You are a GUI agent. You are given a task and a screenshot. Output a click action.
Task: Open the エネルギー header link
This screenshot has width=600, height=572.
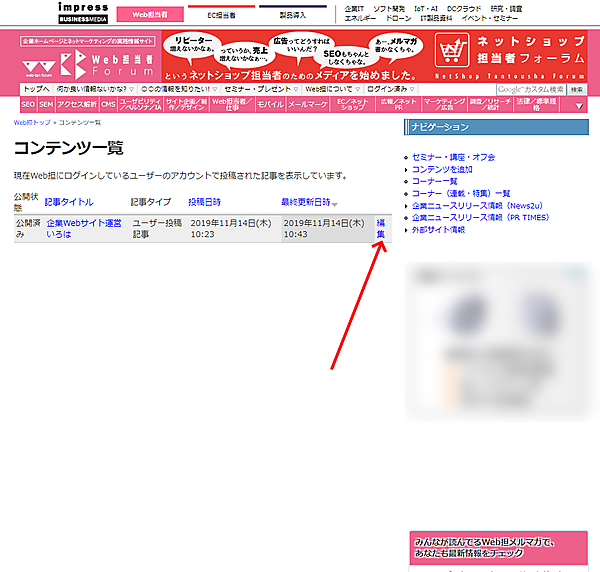click(360, 18)
